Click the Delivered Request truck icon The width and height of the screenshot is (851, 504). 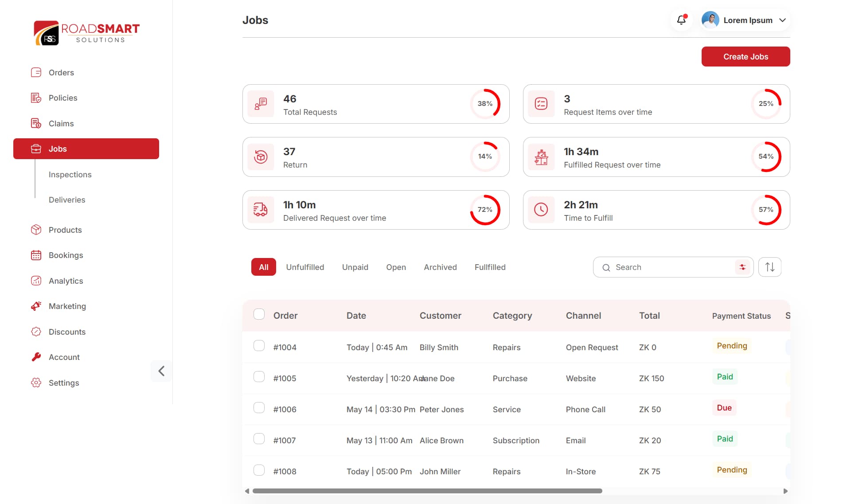(261, 210)
